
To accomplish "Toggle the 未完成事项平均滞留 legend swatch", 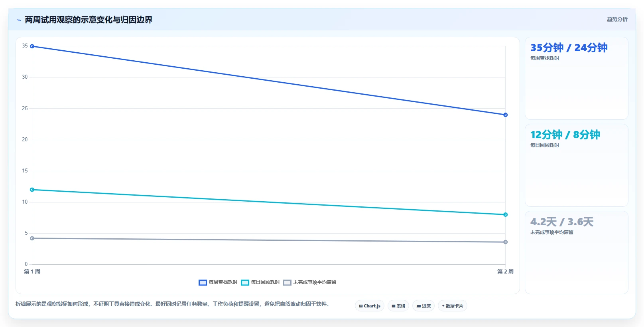I will point(287,283).
